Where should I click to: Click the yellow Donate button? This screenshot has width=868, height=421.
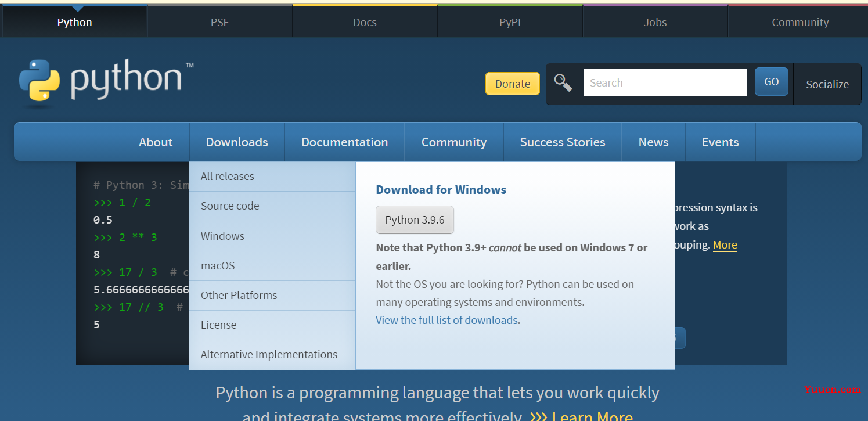(513, 84)
